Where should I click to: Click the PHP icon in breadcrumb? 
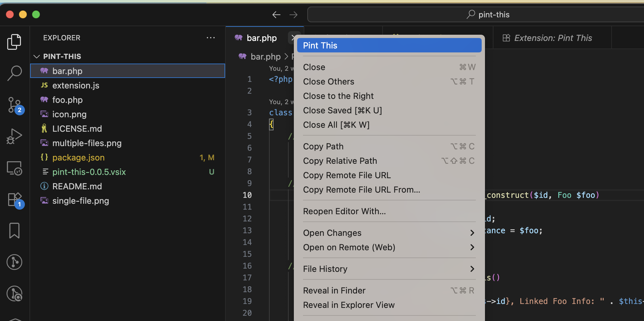pyautogui.click(x=242, y=56)
